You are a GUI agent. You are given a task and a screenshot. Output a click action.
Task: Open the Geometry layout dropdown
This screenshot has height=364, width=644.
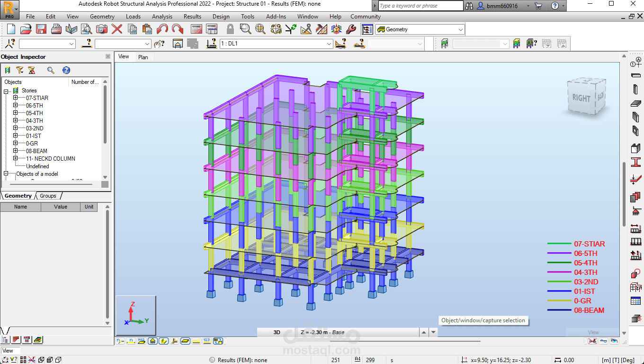(x=461, y=29)
